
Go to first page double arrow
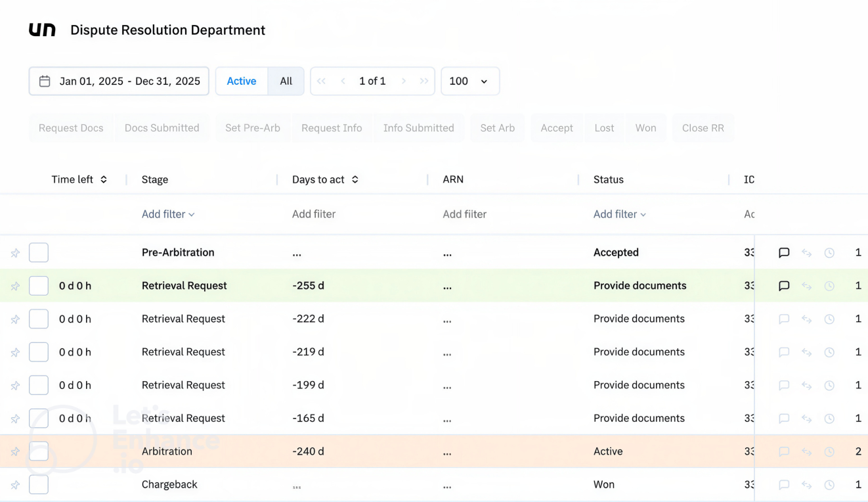coord(322,81)
